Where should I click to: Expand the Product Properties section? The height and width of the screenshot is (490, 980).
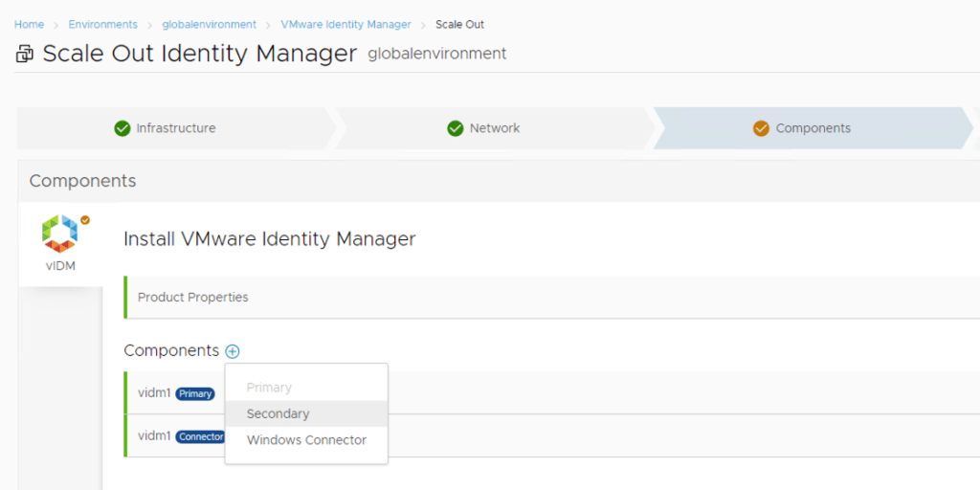coord(193,298)
